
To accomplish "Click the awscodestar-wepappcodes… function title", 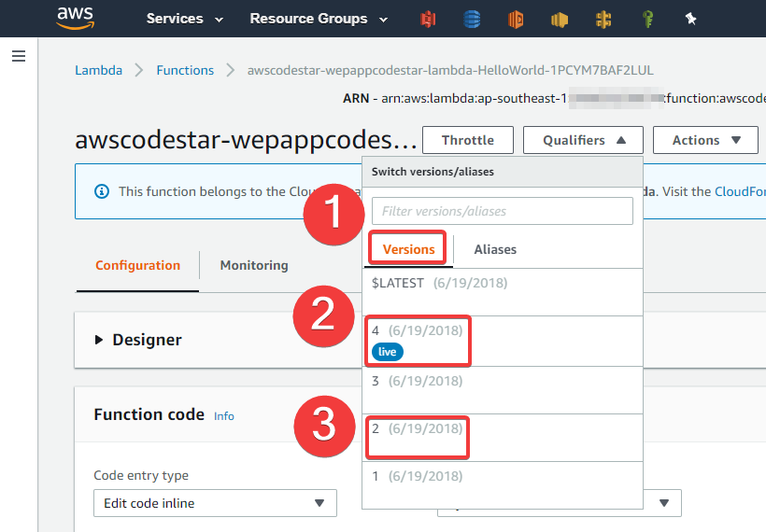I will (x=246, y=140).
